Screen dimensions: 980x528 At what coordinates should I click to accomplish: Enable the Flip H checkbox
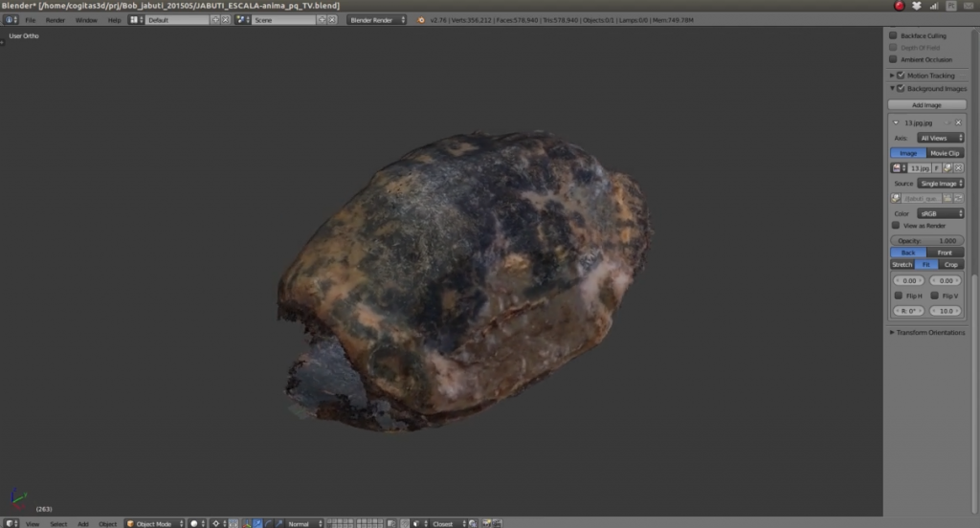click(x=898, y=296)
